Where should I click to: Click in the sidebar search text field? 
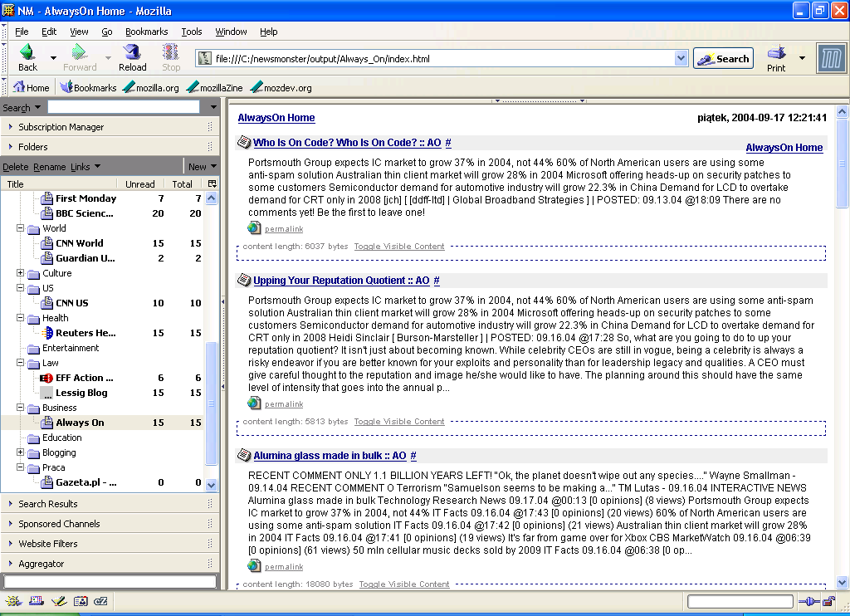(x=124, y=107)
